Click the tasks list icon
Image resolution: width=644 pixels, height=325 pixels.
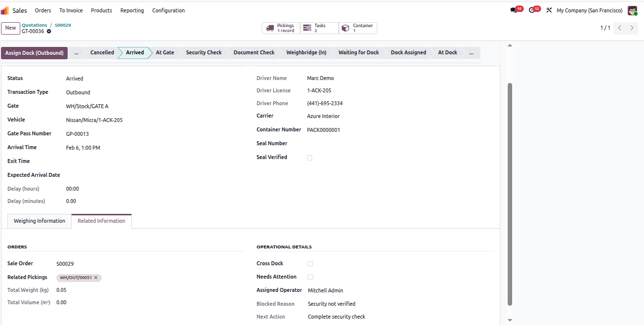[x=307, y=28]
